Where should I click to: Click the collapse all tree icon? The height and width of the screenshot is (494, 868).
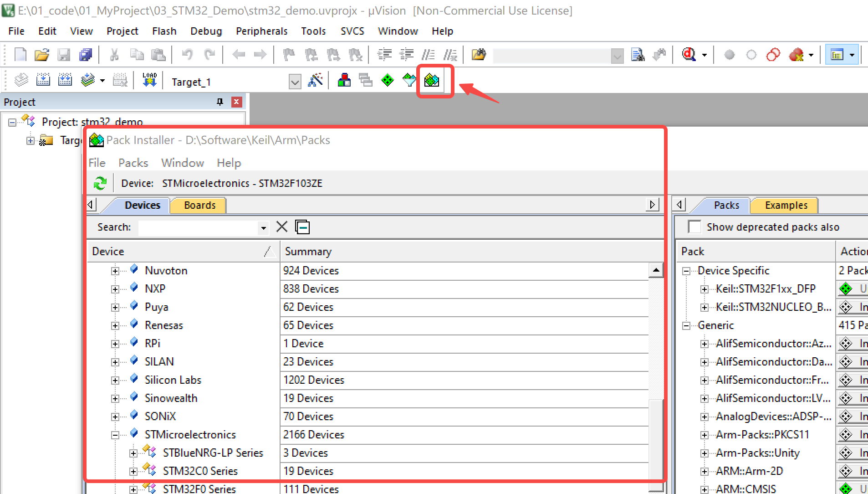pos(302,227)
